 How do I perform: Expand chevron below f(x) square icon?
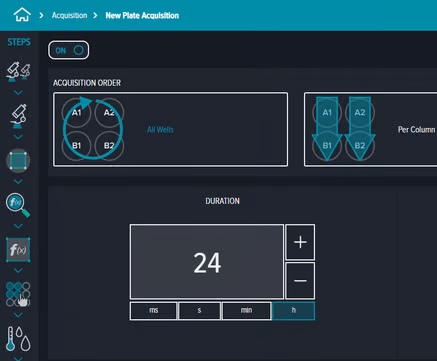[18, 270]
